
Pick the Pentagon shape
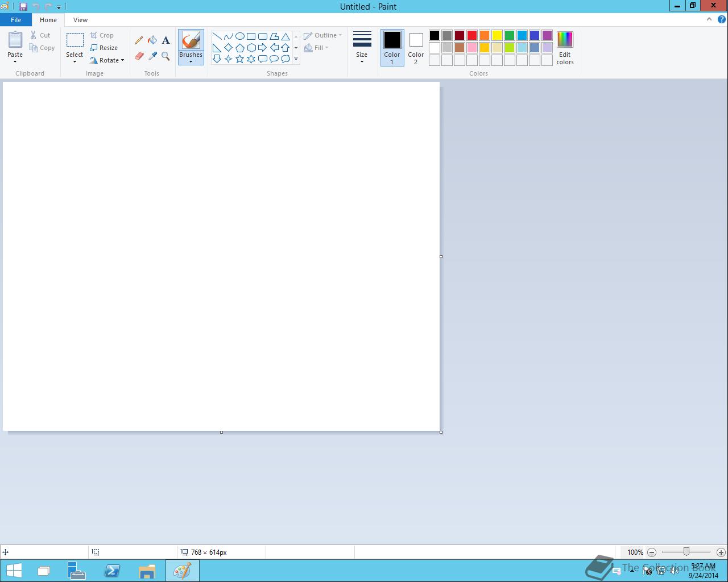click(239, 47)
